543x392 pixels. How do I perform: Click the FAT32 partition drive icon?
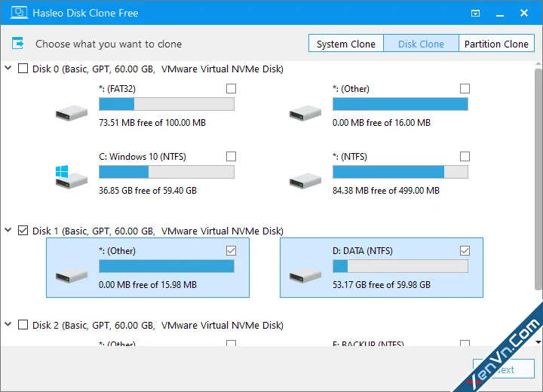72,113
